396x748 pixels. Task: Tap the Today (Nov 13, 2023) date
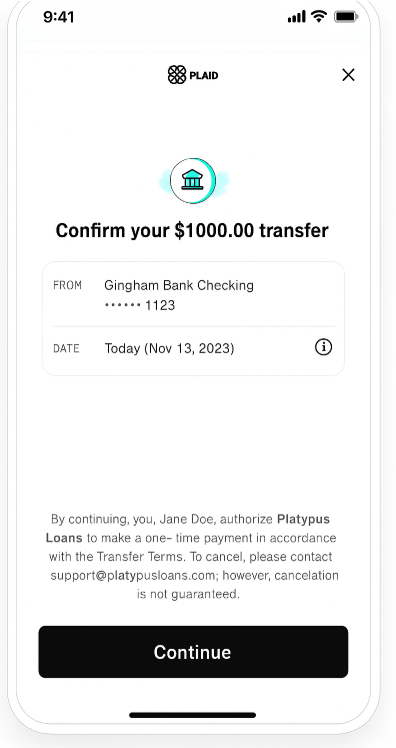[169, 349]
